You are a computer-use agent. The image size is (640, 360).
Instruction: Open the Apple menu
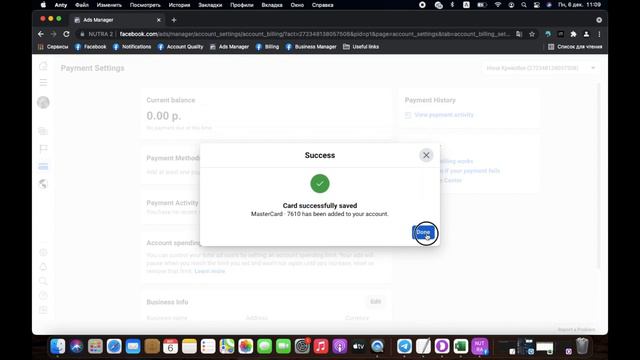point(43,5)
